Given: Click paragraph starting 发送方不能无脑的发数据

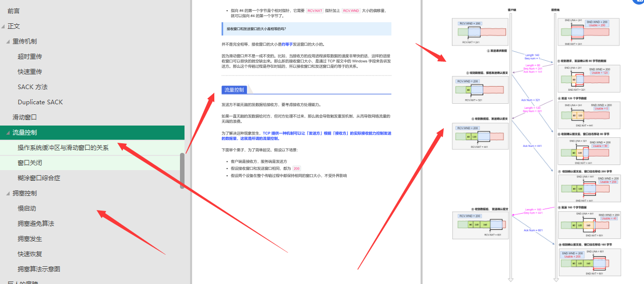Looking at the screenshot, I should coord(271,105).
